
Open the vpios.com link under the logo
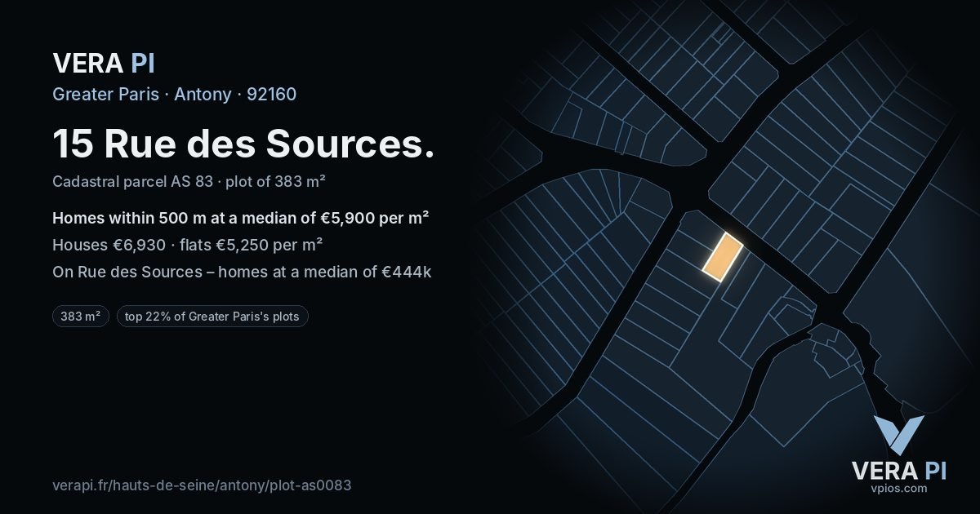click(898, 488)
